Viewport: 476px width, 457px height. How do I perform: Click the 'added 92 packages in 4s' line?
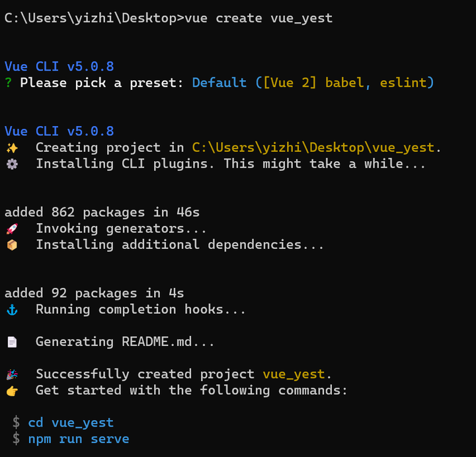coord(94,293)
